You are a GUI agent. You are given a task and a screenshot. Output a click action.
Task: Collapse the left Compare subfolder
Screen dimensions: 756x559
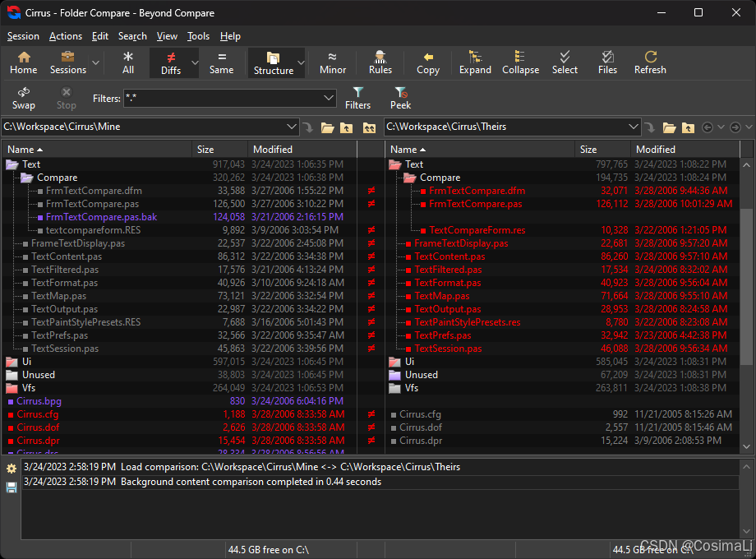pos(27,178)
